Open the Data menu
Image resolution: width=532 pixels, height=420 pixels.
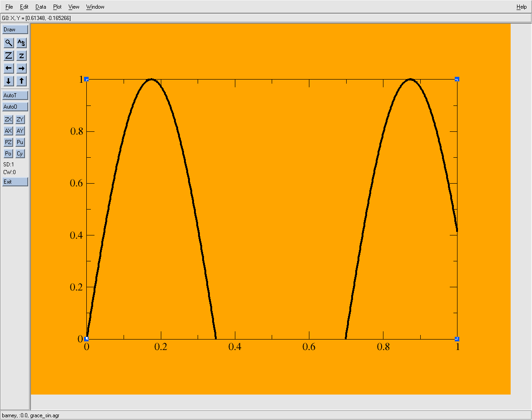(41, 7)
